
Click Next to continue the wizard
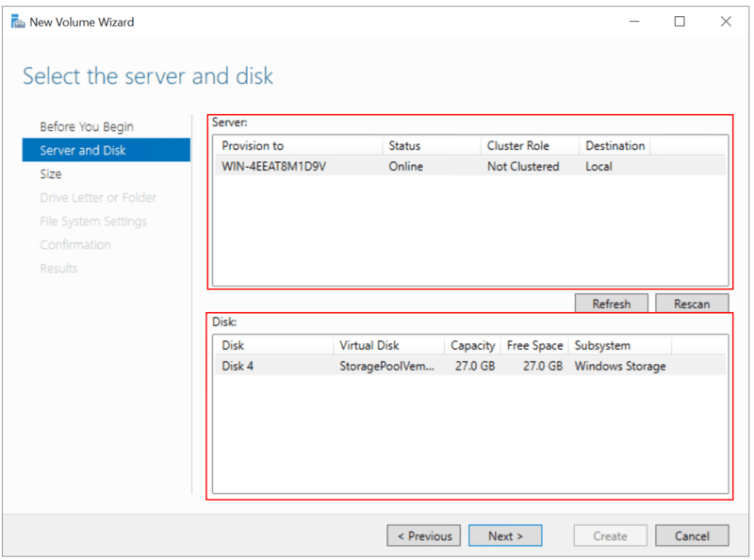coord(505,535)
